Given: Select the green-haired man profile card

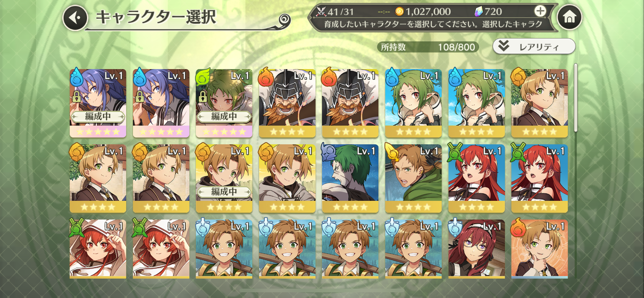Looking at the screenshot, I should tap(350, 179).
